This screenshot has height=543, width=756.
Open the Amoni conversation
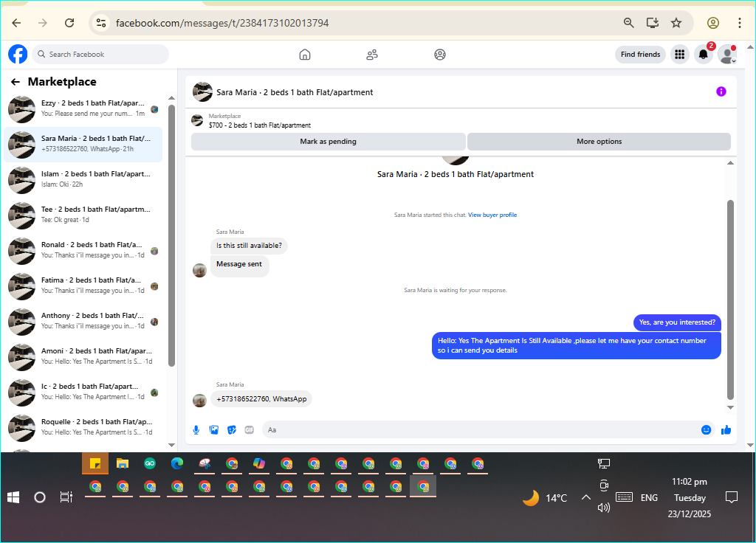[x=84, y=356]
